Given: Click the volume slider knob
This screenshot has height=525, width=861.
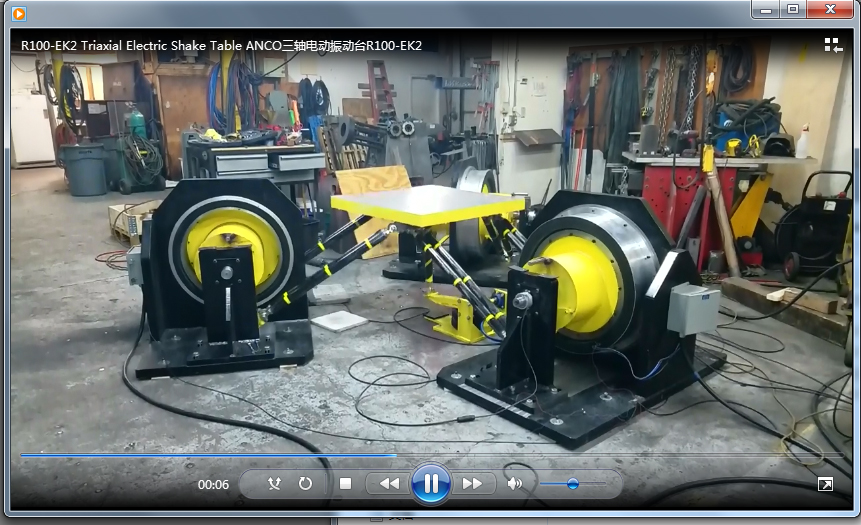Looking at the screenshot, I should click(572, 484).
